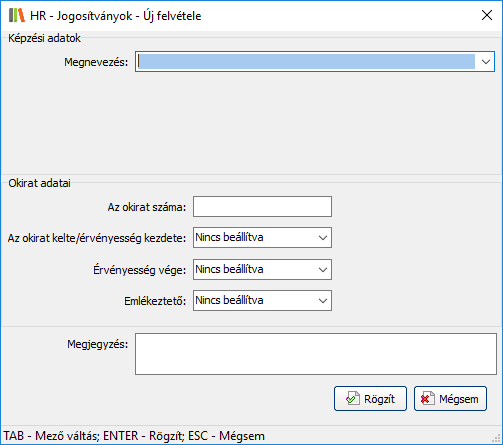Click the Okirat adatai group label
The image size is (503, 445).
[x=39, y=183]
